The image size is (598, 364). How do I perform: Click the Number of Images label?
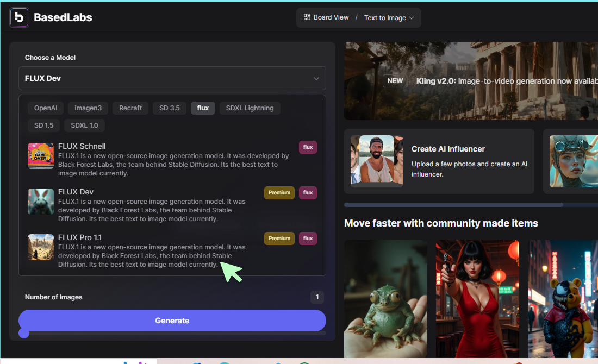(54, 297)
